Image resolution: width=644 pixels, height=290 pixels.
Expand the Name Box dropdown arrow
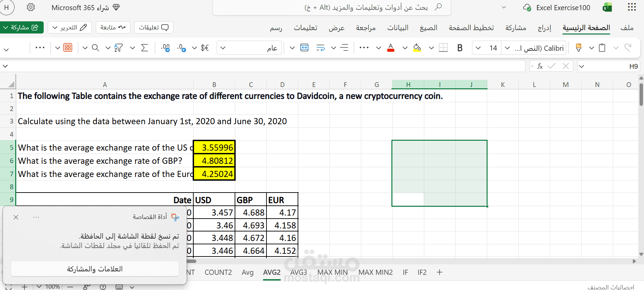pos(582,66)
